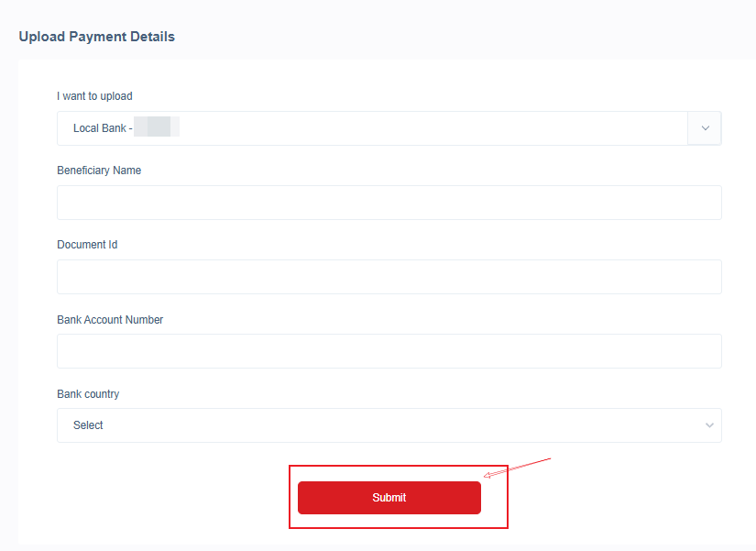Click the blurred bank name after Local Bank

[157, 127]
